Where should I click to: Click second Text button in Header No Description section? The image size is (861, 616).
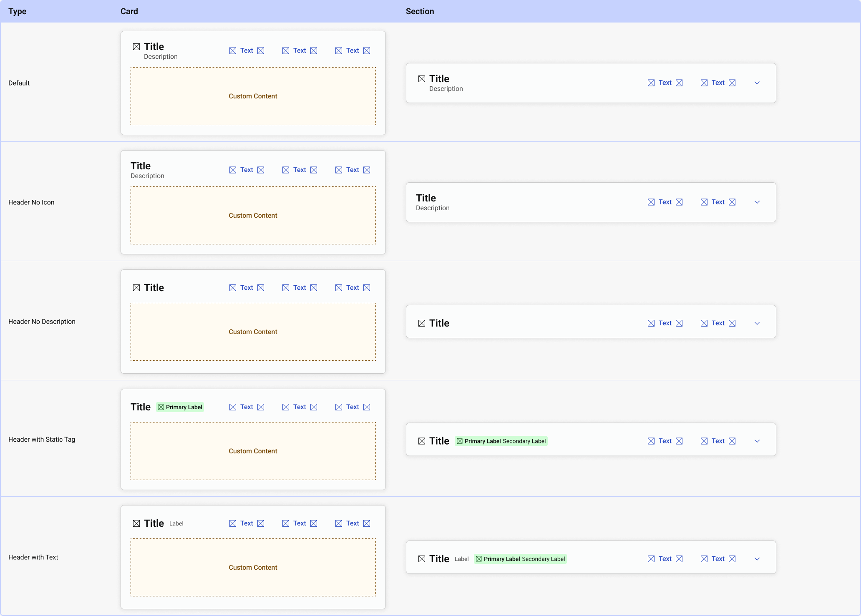coord(718,323)
